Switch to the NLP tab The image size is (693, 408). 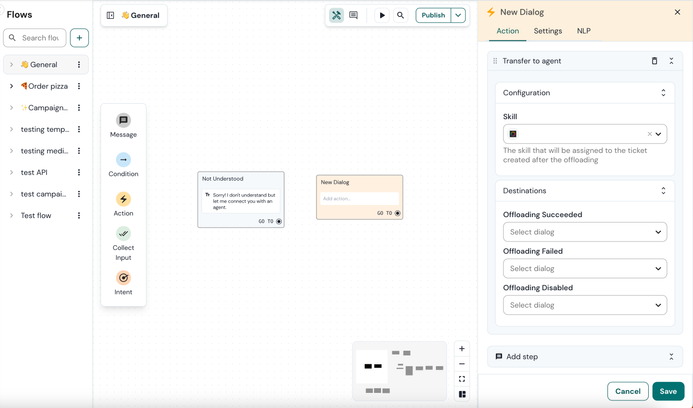(x=583, y=31)
